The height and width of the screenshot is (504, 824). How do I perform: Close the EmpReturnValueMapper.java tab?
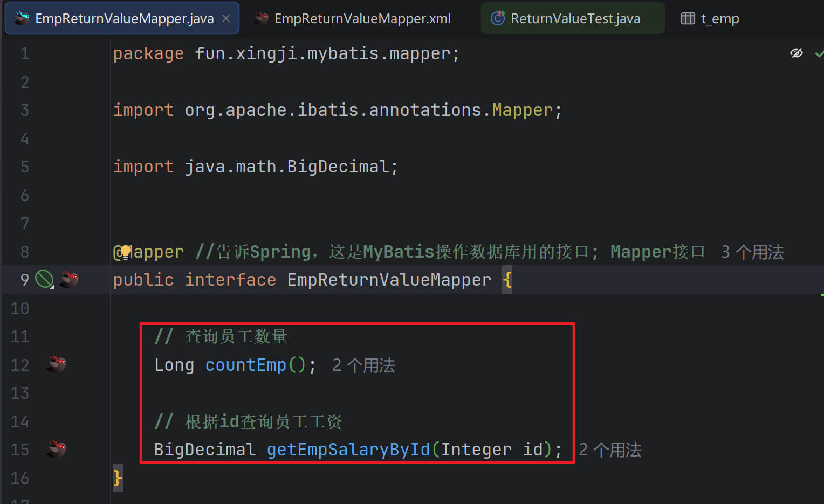tap(226, 19)
